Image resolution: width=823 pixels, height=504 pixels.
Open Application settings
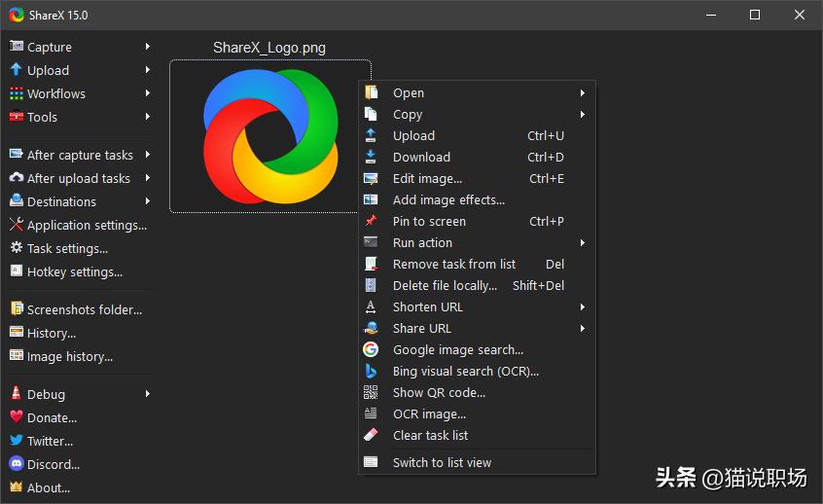tap(87, 225)
